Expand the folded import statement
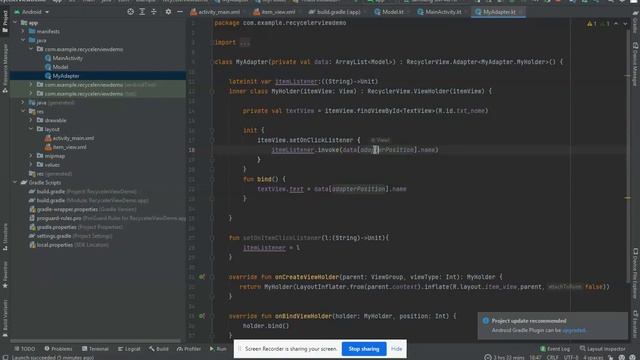The image size is (640, 360). pyautogui.click(x=244, y=42)
